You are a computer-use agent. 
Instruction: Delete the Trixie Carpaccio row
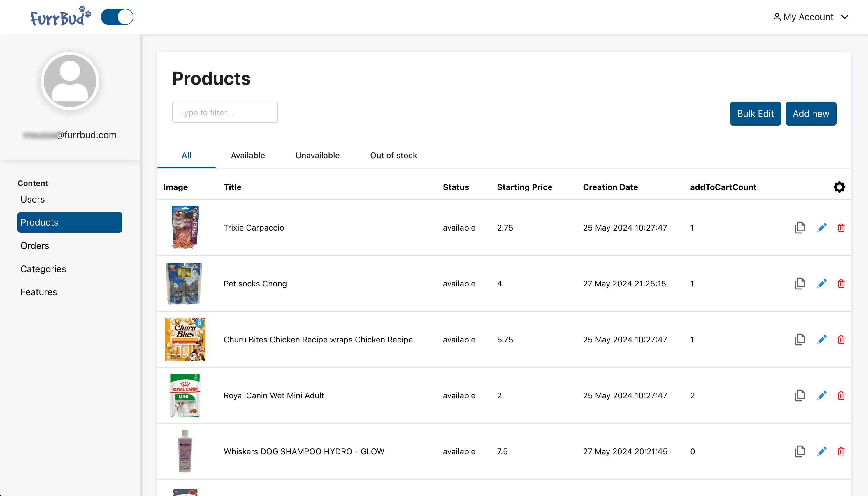841,228
